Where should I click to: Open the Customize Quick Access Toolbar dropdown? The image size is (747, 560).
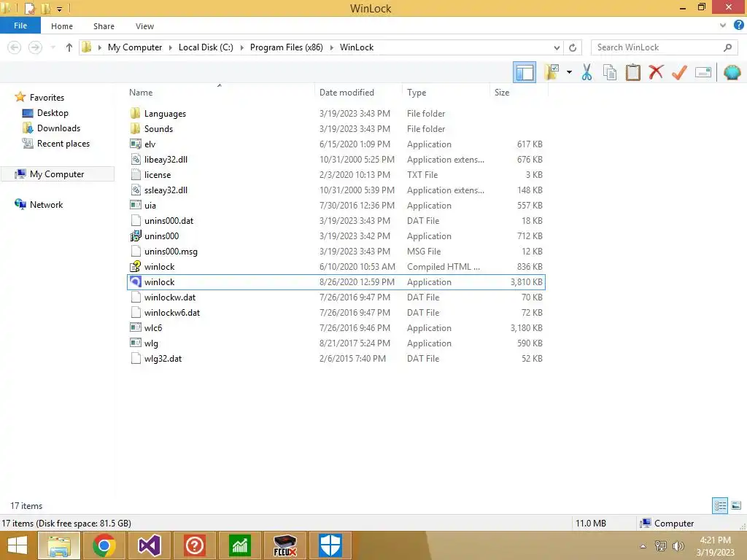[x=59, y=9]
